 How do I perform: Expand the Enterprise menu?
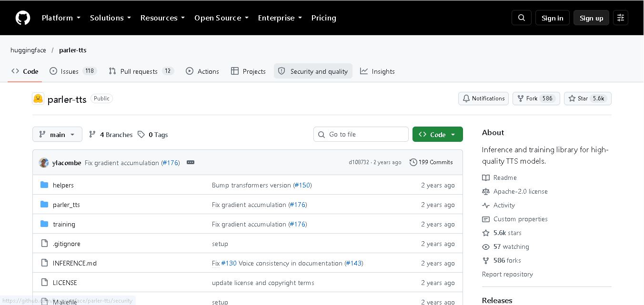[280, 18]
